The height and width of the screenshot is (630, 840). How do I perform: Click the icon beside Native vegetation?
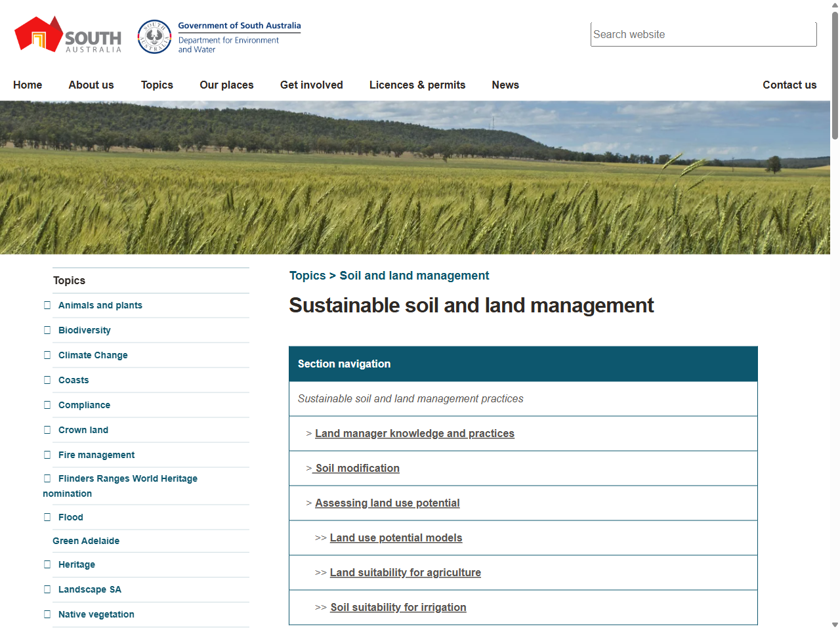pyautogui.click(x=47, y=614)
